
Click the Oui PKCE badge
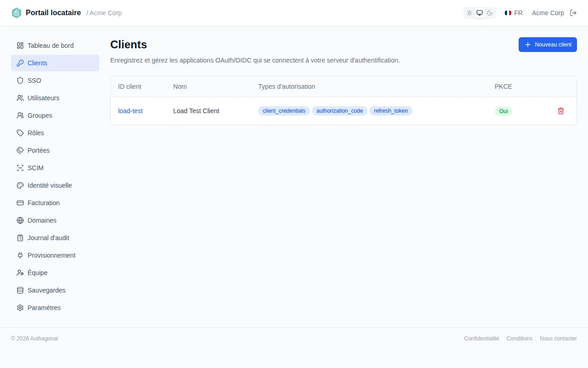(x=503, y=111)
